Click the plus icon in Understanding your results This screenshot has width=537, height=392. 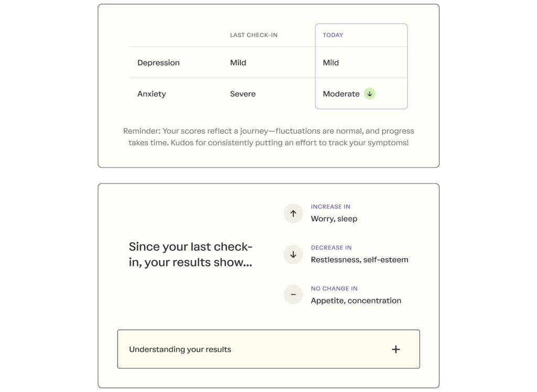click(x=396, y=350)
